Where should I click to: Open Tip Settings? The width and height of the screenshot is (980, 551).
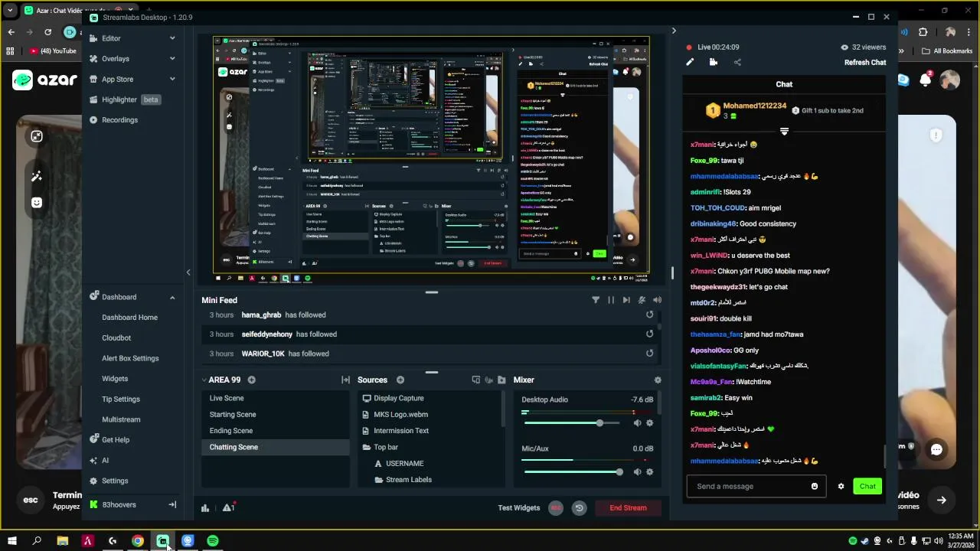click(x=121, y=399)
